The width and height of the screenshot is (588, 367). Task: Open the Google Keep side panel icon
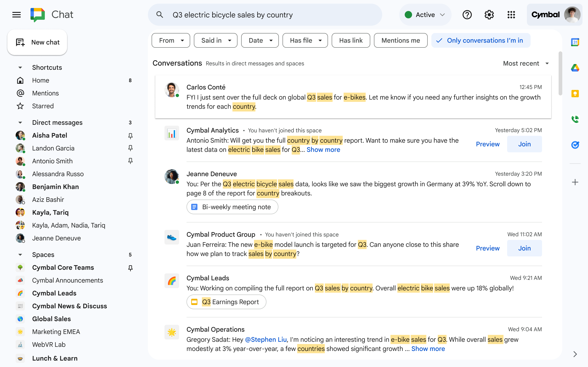[x=575, y=94]
